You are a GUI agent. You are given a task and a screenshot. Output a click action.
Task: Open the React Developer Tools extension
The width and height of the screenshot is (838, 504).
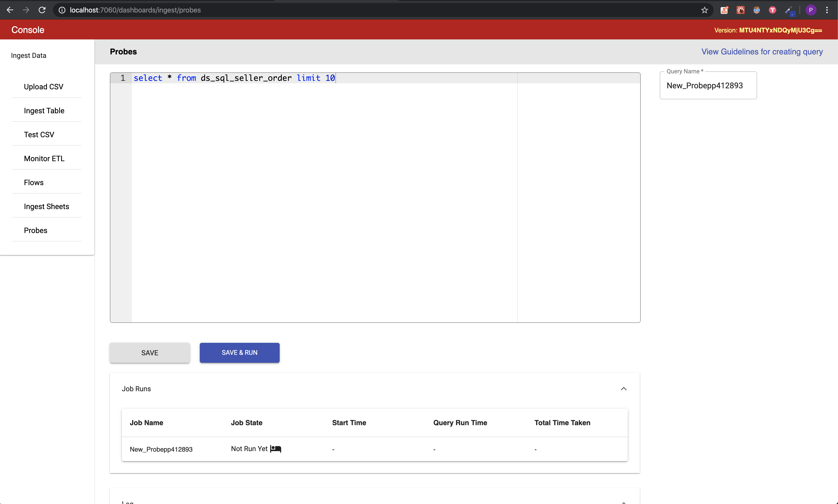point(741,10)
